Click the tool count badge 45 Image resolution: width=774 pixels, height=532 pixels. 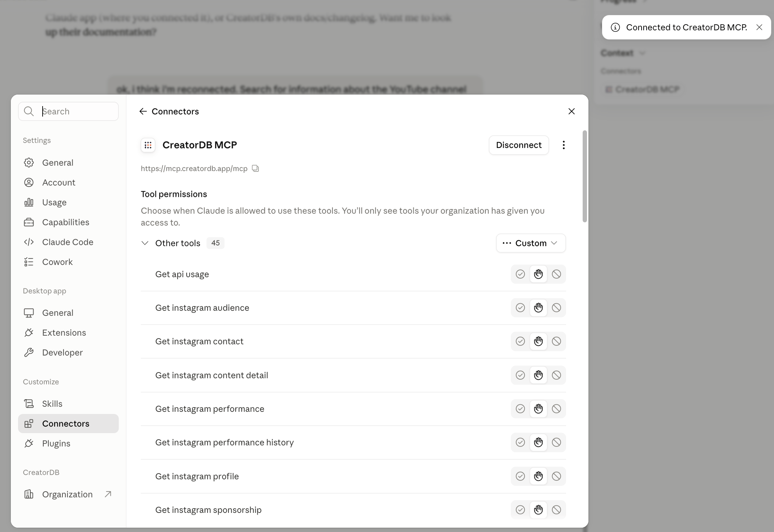click(x=216, y=243)
